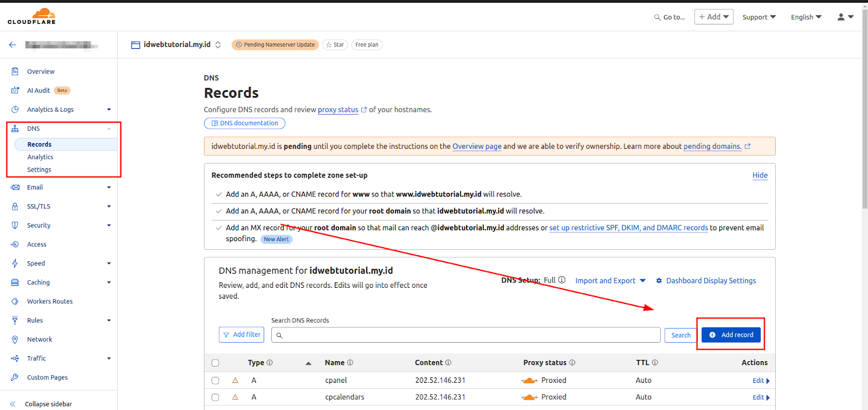The image size is (868, 410).
Task: Click the Network location pin icon
Action: click(15, 339)
